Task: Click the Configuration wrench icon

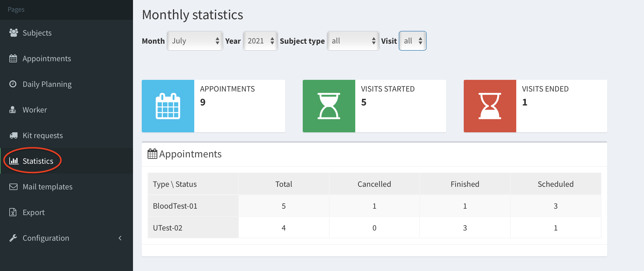Action: pos(13,238)
